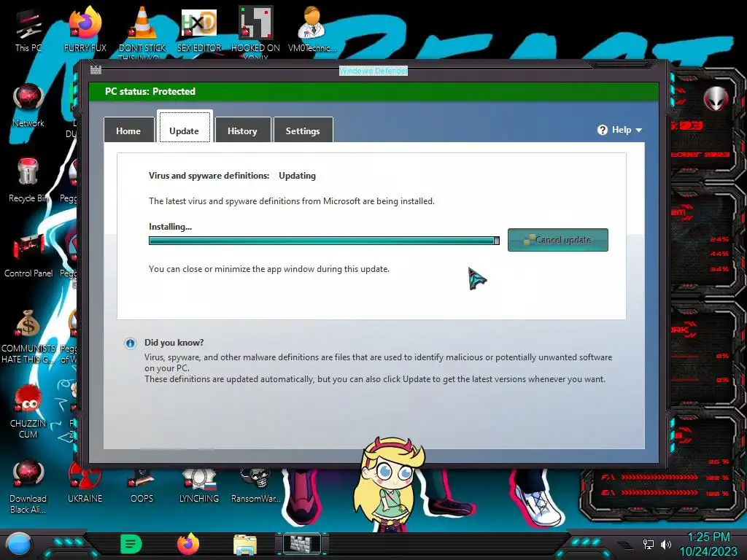This screenshot has height=560, width=747.
Task: Open the UKRAINE desktop shortcut
Action: (85, 482)
